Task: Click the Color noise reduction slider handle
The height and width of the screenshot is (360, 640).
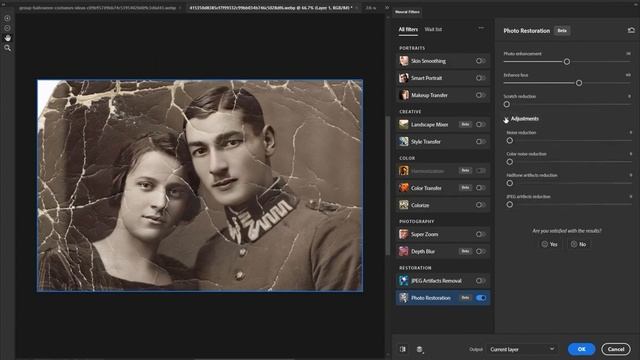Action: pyautogui.click(x=509, y=162)
